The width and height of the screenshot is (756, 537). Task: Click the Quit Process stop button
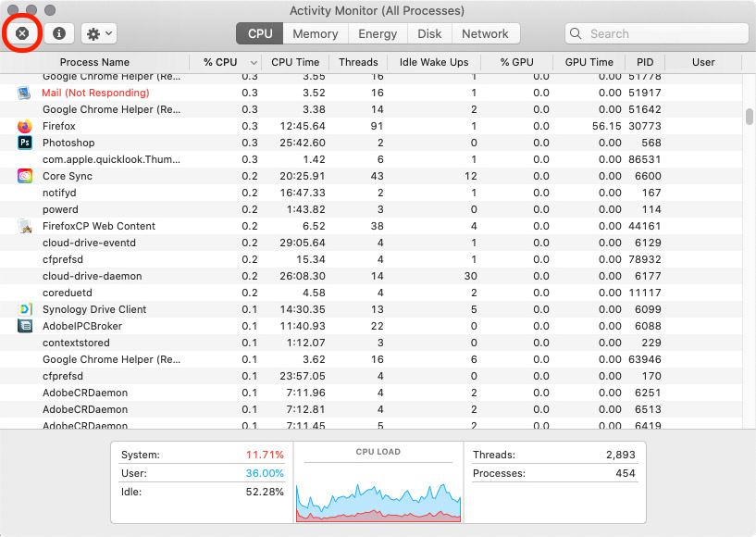point(21,33)
